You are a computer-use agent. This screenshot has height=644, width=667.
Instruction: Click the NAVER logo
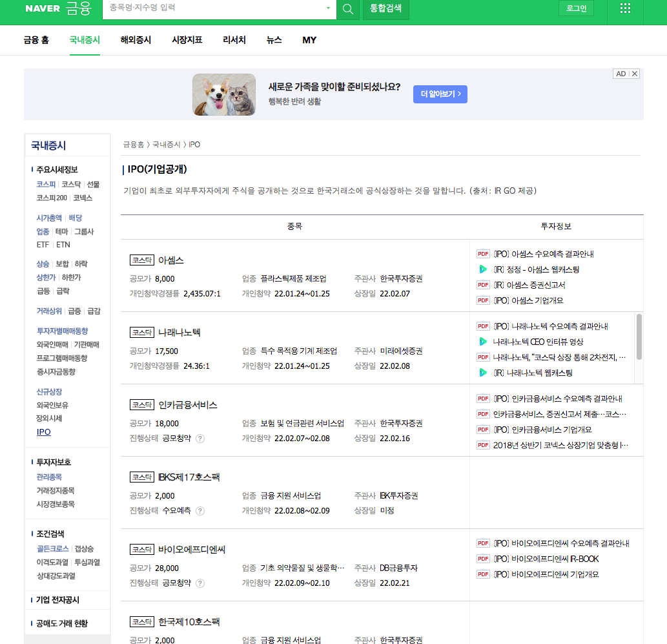click(43, 8)
